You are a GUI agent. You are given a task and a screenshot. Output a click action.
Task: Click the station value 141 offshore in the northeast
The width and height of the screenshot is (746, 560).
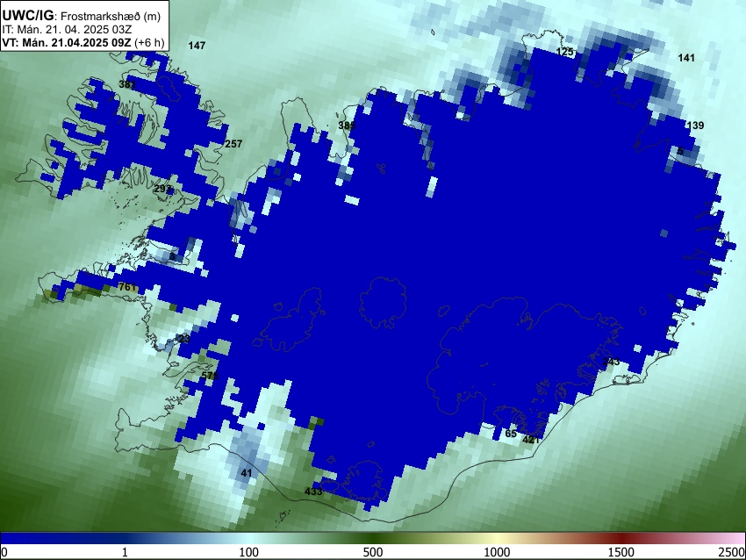click(686, 58)
